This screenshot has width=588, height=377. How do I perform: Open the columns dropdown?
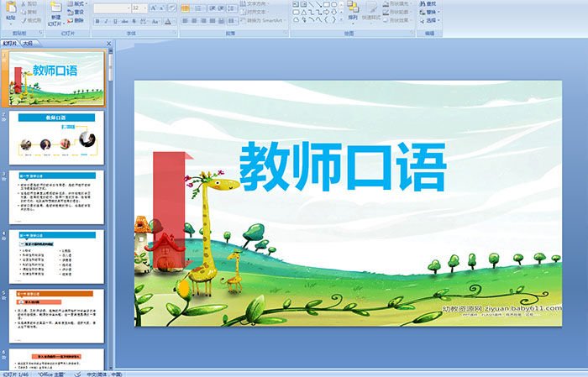tap(233, 21)
